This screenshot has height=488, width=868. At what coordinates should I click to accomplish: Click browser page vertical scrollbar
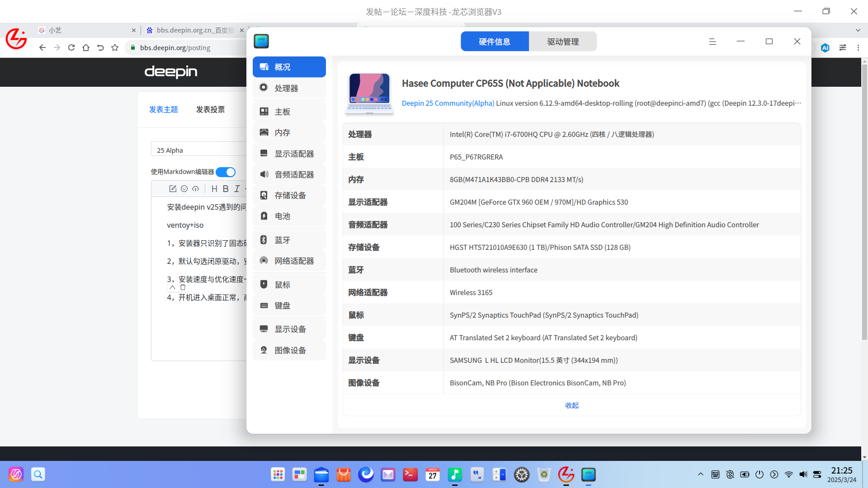tap(864, 202)
